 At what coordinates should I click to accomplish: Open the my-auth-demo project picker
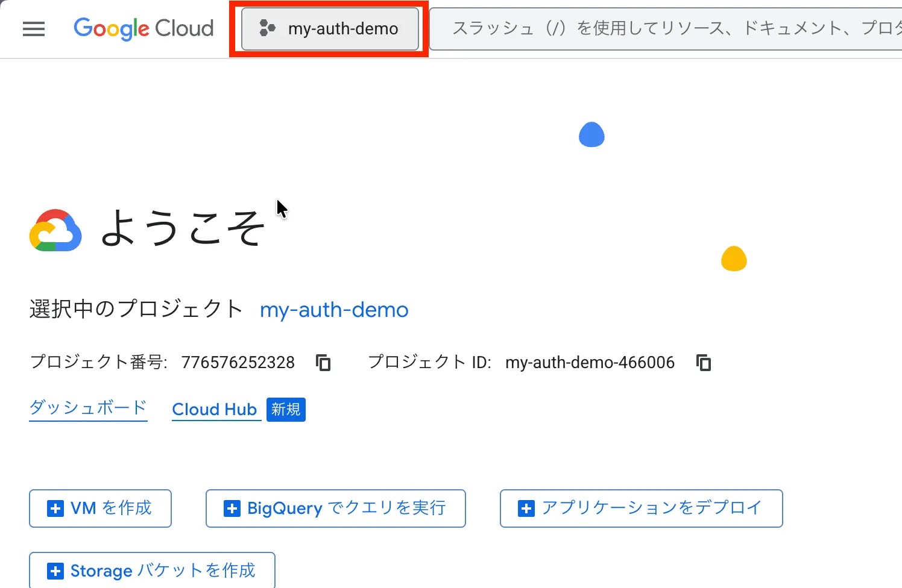pos(330,29)
